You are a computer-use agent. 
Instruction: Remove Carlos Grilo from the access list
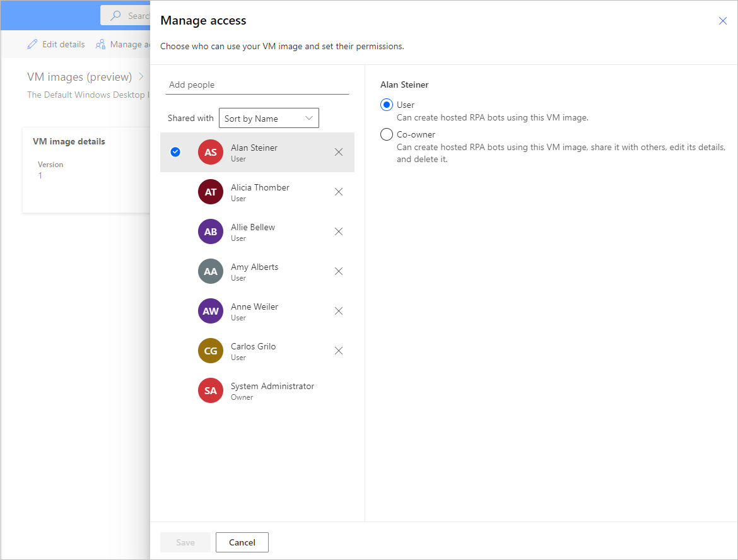coord(339,351)
